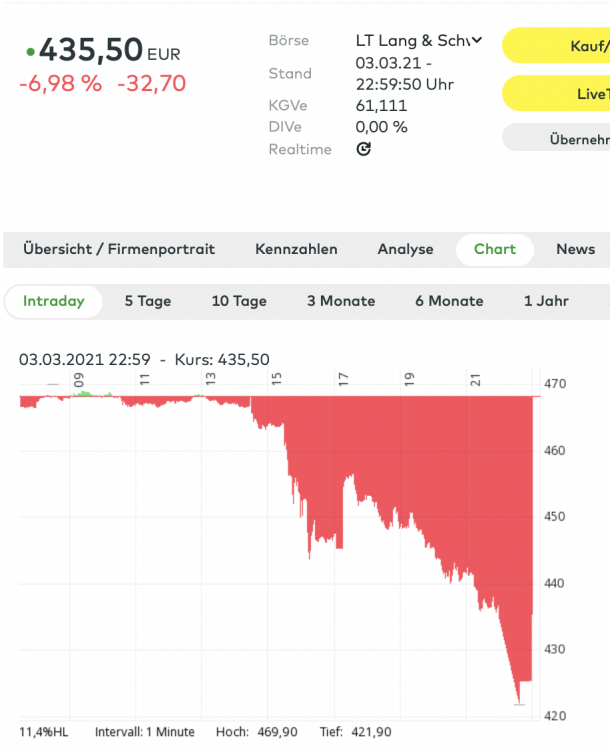
Task: Open the LT Lang & Schwarz exchange dropdown
Action: [x=419, y=41]
